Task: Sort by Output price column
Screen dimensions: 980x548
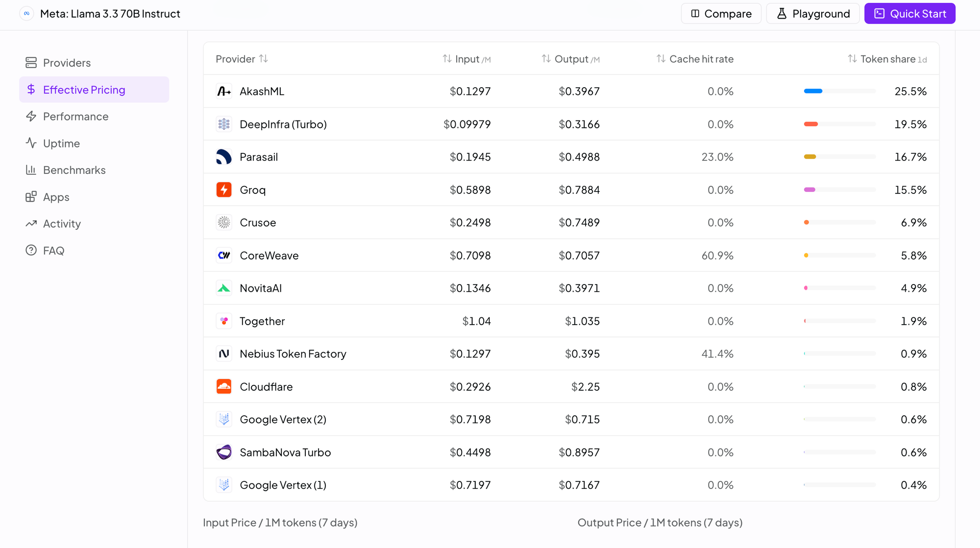Action: pos(546,59)
